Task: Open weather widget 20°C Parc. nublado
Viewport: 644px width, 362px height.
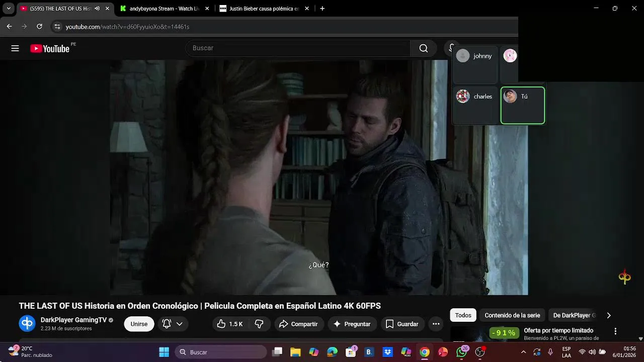Action: click(x=31, y=352)
